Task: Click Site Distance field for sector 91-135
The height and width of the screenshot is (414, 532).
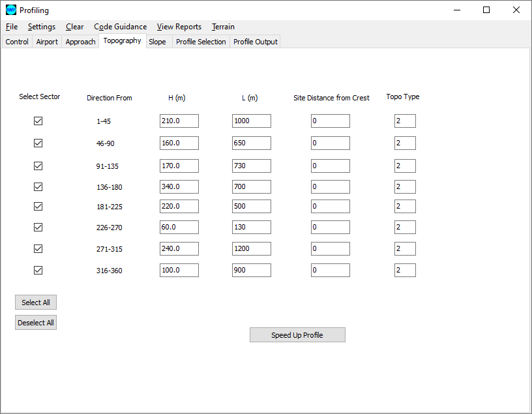Action: point(330,166)
